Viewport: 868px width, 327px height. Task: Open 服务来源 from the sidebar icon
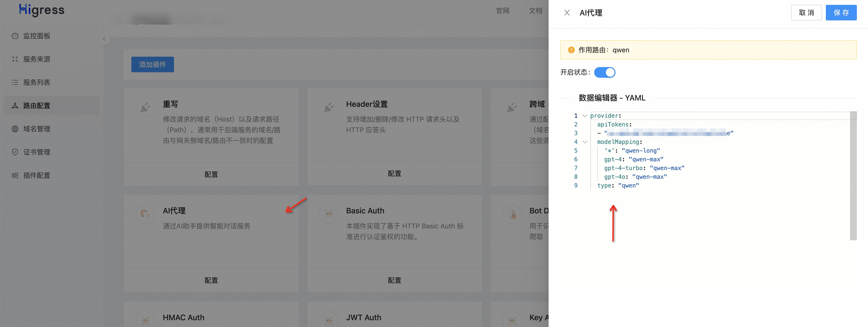(x=15, y=59)
